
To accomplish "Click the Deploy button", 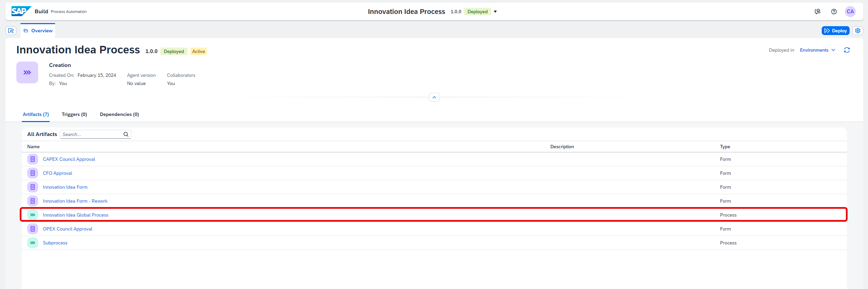I will [x=835, y=31].
